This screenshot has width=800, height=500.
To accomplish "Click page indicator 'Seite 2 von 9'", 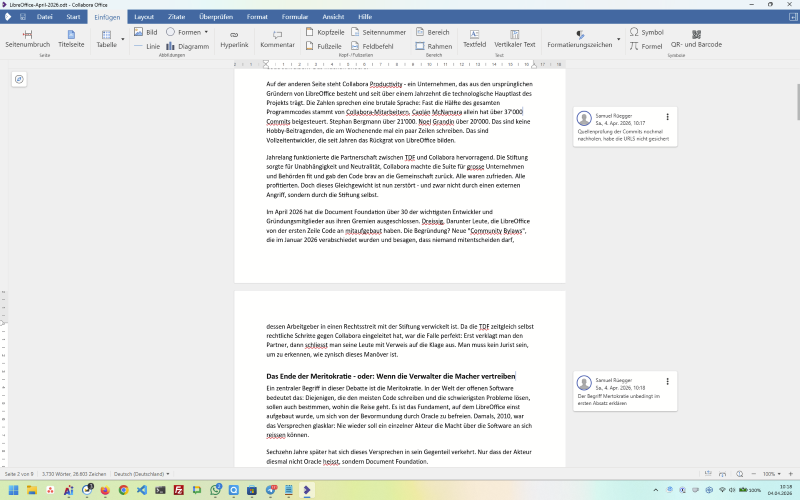I will [x=19, y=474].
